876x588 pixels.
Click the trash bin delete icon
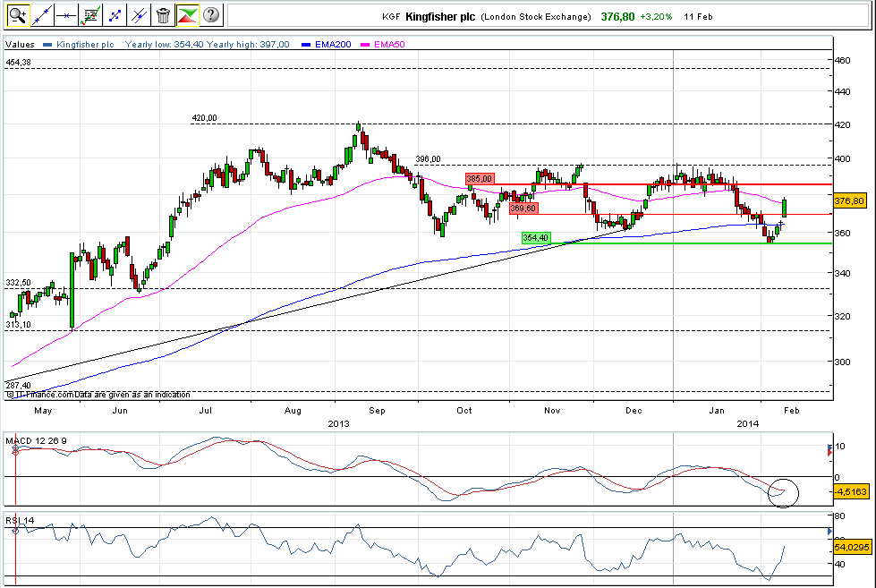pyautogui.click(x=163, y=15)
